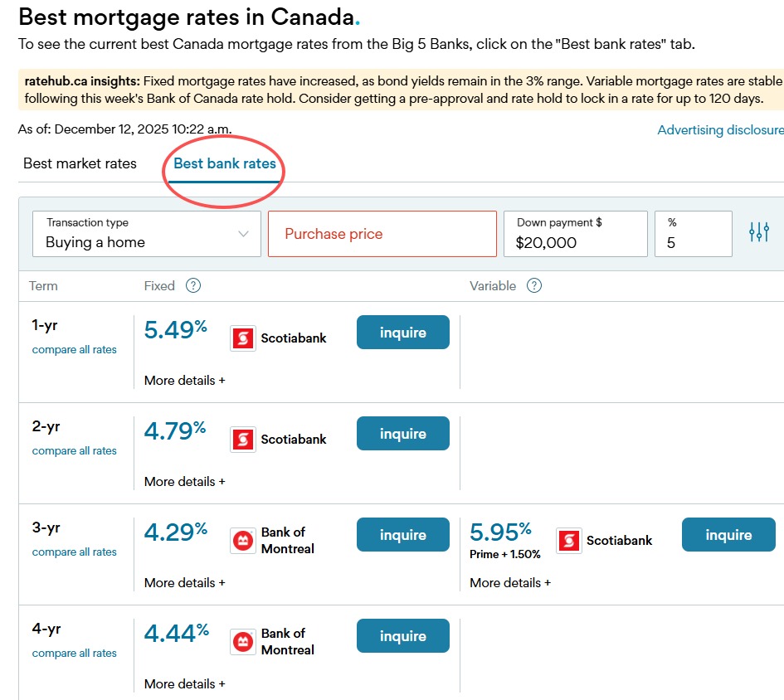Click the Scotiabank logo in 2-yr row

coord(243,440)
